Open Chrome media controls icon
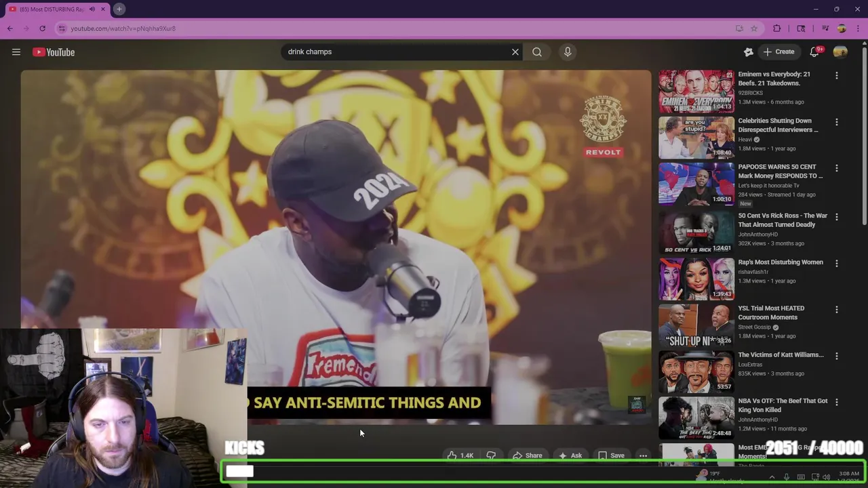 [825, 28]
